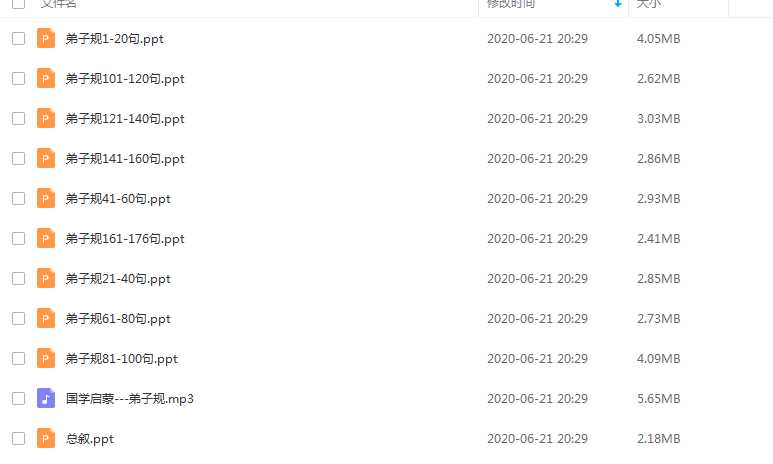
Task: Click the music note icon for 国学启蒙 mp3
Action: 45,398
